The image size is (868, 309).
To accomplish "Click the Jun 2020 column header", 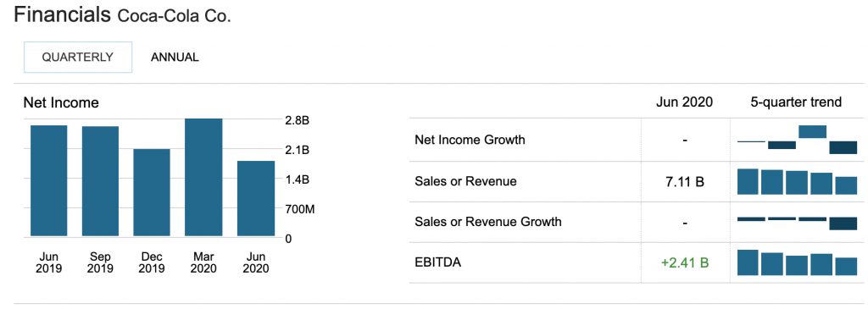I will coord(685,102).
